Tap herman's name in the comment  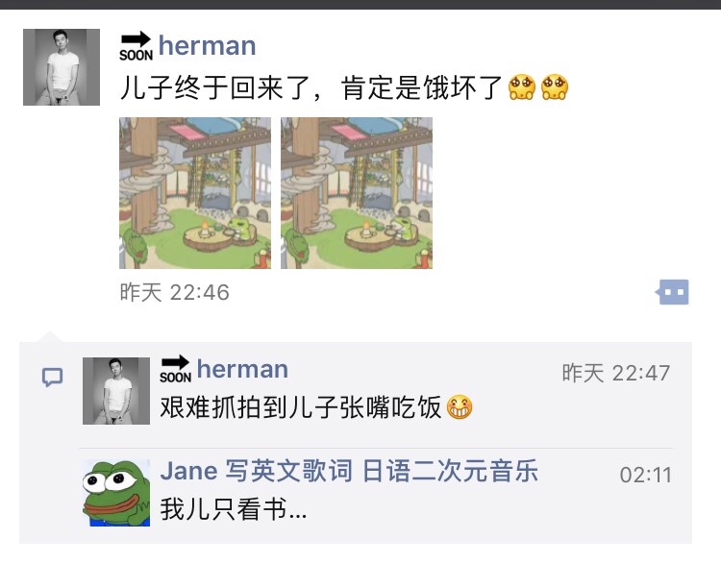coord(242,369)
